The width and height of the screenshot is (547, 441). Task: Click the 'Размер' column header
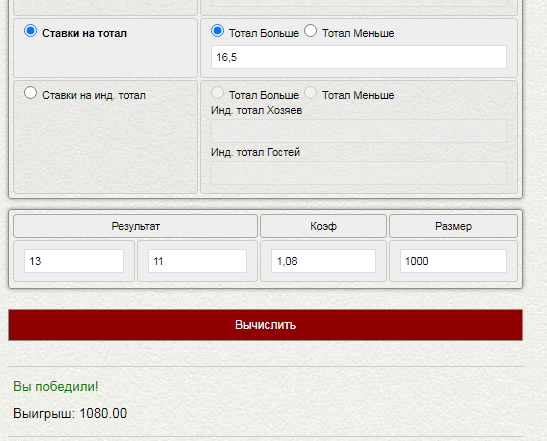(x=453, y=226)
